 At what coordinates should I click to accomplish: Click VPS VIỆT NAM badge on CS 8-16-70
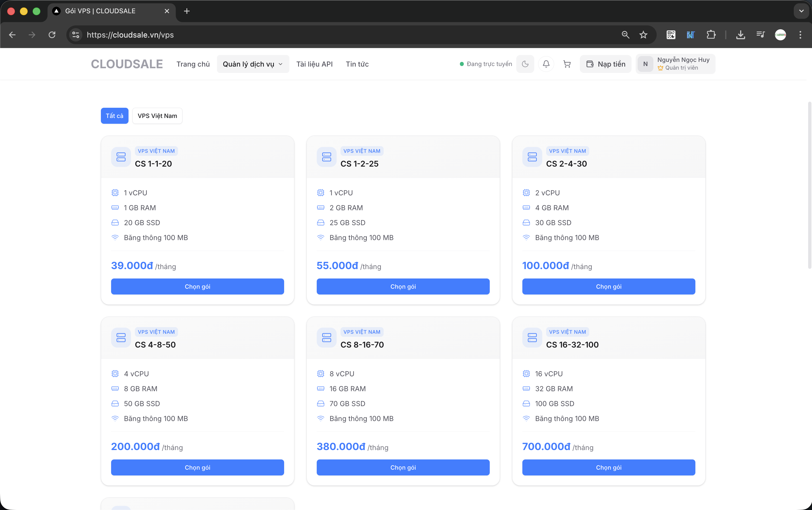tap(362, 332)
